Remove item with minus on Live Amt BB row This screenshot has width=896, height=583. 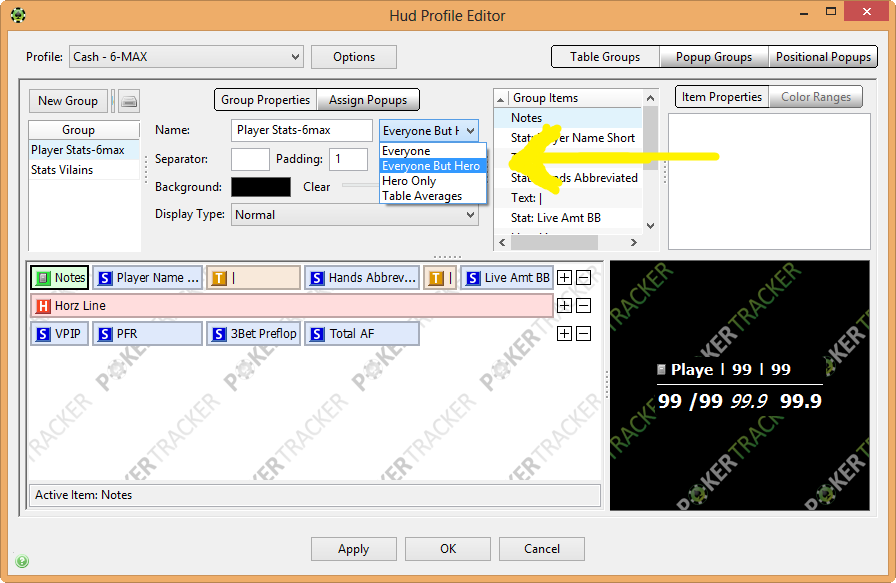(x=583, y=278)
